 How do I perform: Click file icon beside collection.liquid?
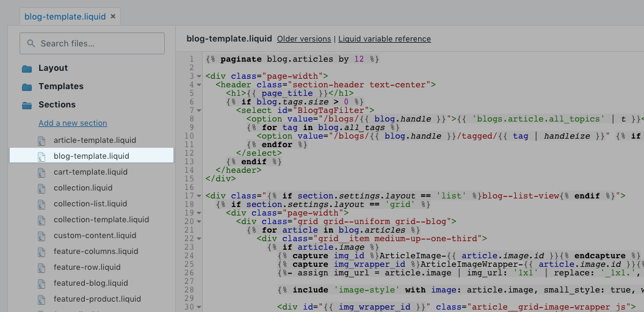tap(41, 188)
